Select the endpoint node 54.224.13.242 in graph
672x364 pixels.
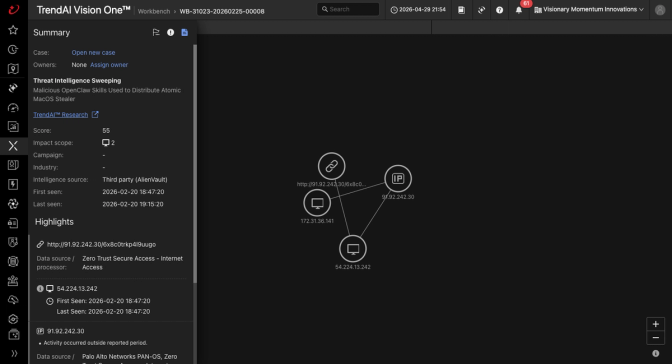click(x=353, y=249)
